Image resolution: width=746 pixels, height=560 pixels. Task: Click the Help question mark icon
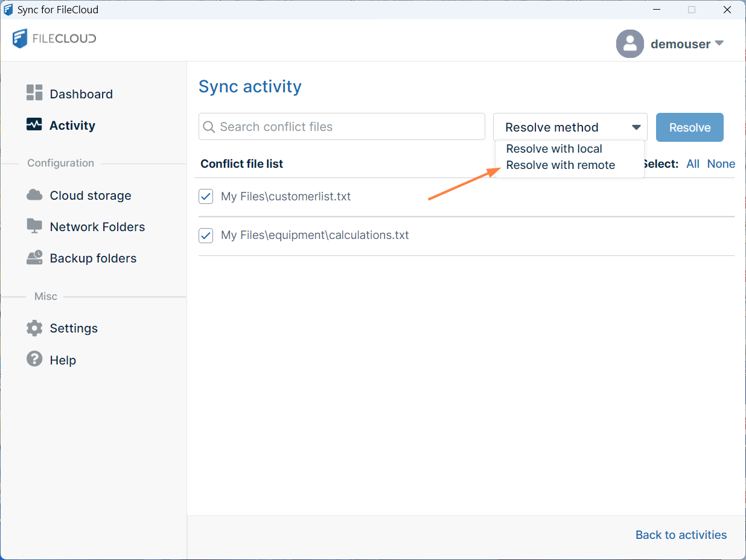pyautogui.click(x=34, y=359)
